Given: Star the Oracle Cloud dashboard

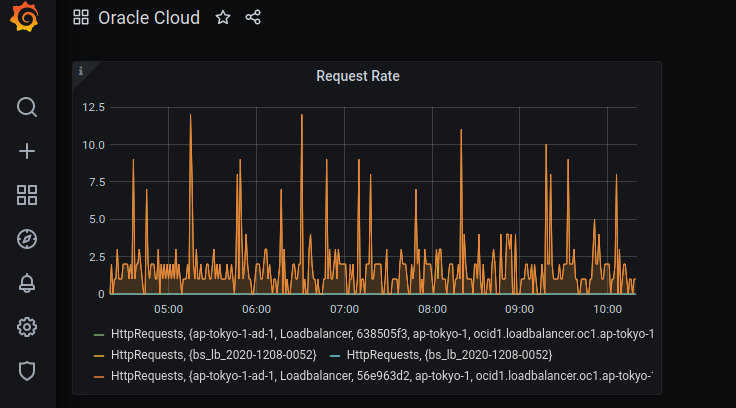Looking at the screenshot, I should tap(223, 18).
